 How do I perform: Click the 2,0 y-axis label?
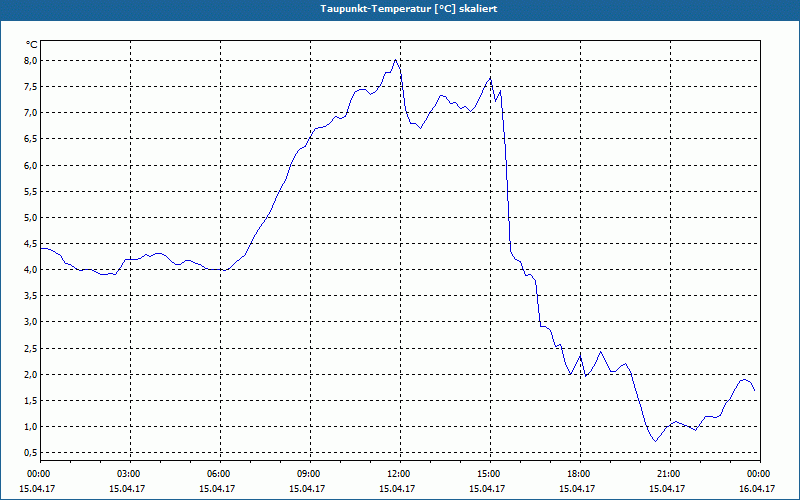(31, 374)
